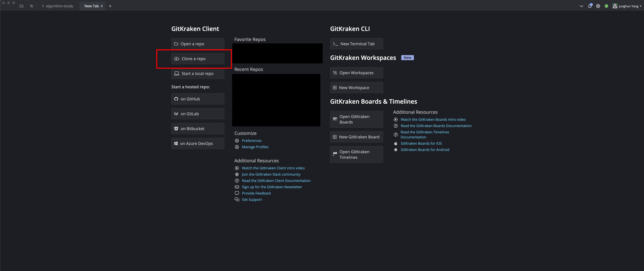Click Clone a repo button

click(197, 59)
